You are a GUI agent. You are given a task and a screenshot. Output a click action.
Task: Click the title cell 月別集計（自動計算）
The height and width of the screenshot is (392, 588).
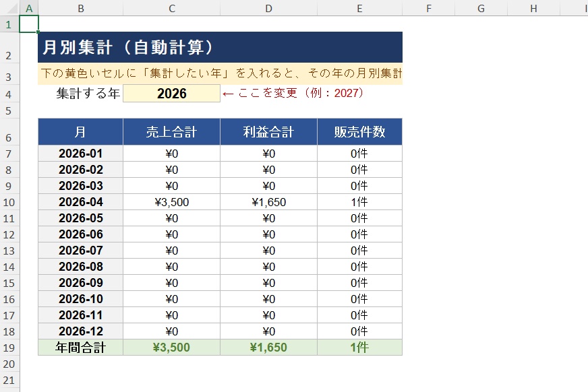click(x=220, y=47)
